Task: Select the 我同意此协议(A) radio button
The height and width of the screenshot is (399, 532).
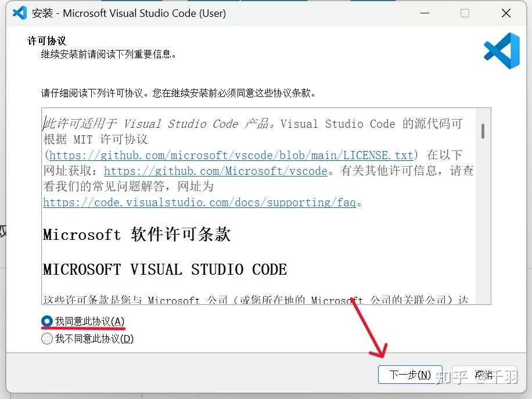Action: (x=46, y=321)
